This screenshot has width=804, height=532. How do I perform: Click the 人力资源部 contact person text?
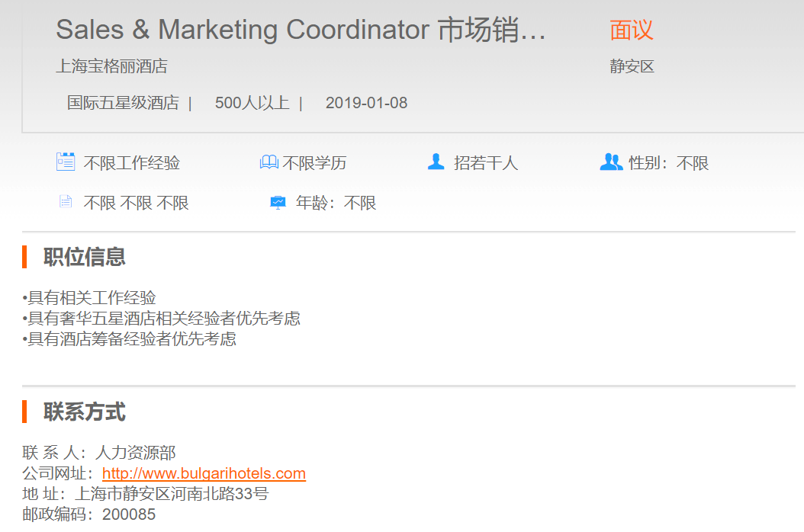[x=137, y=453]
